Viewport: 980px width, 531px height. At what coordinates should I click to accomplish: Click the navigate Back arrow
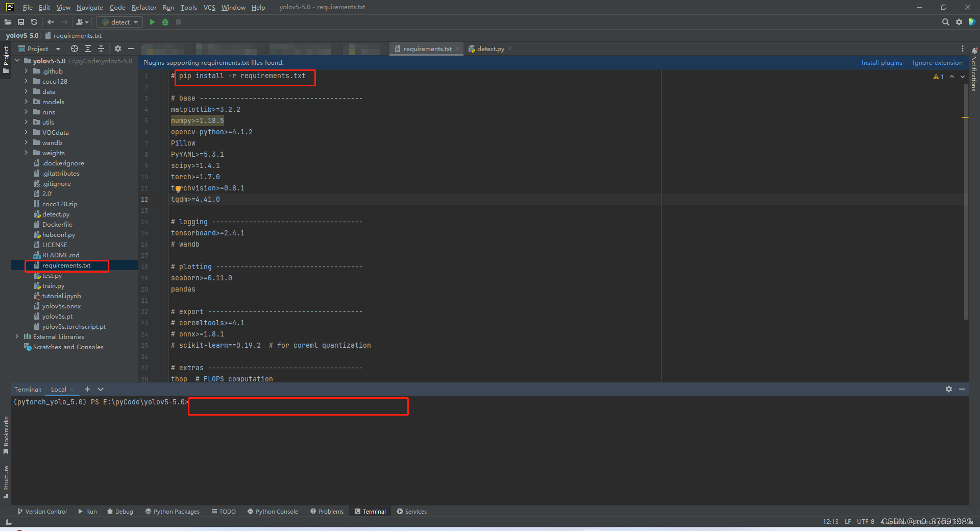tap(51, 22)
